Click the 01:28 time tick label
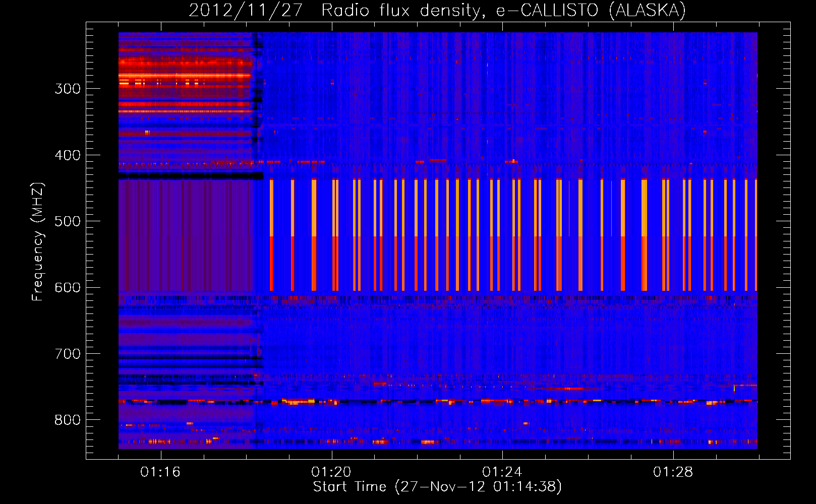 pos(673,472)
